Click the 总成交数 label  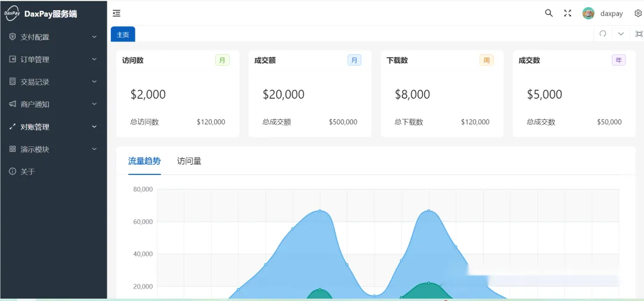pos(541,122)
